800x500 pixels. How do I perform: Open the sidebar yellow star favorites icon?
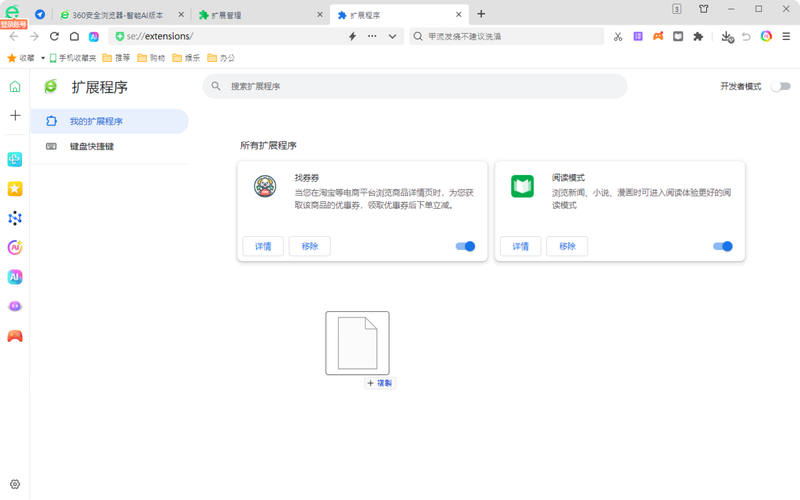pos(15,189)
